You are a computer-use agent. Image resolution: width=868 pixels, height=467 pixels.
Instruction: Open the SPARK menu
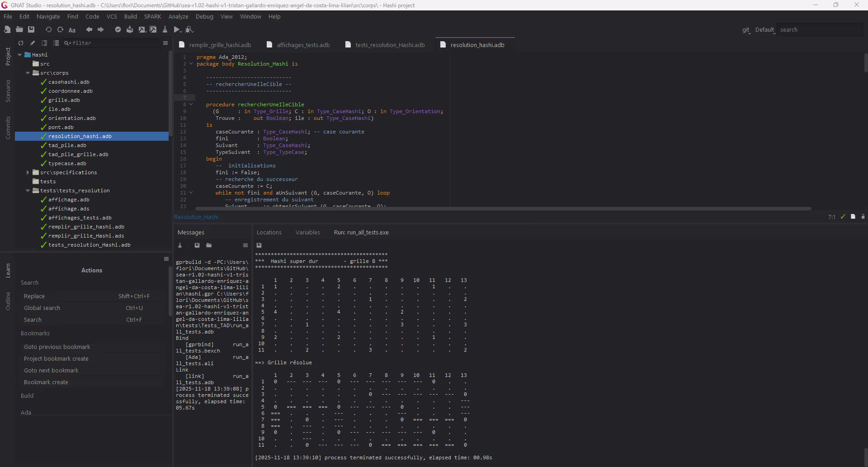[x=152, y=17]
